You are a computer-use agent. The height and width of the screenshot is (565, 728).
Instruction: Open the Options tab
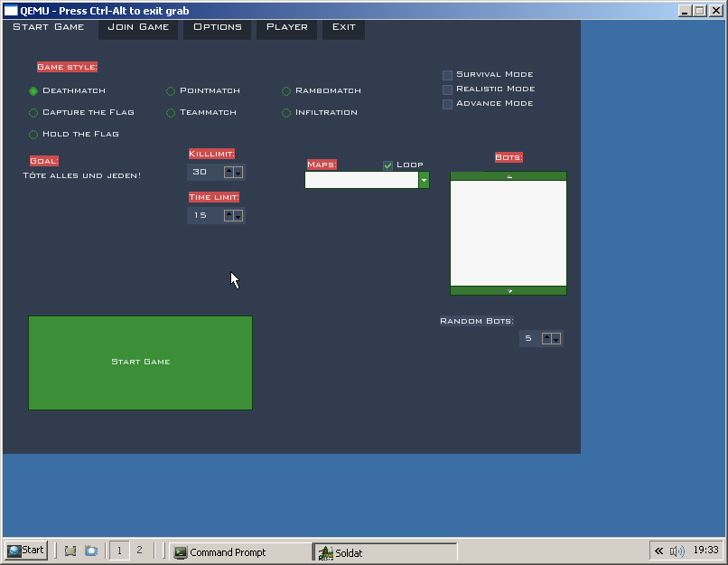[218, 27]
